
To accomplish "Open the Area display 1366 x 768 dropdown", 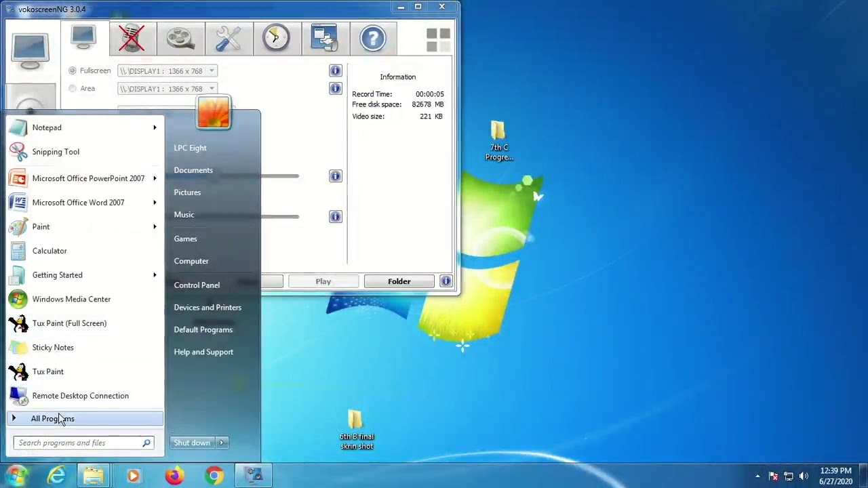I will 167,89.
